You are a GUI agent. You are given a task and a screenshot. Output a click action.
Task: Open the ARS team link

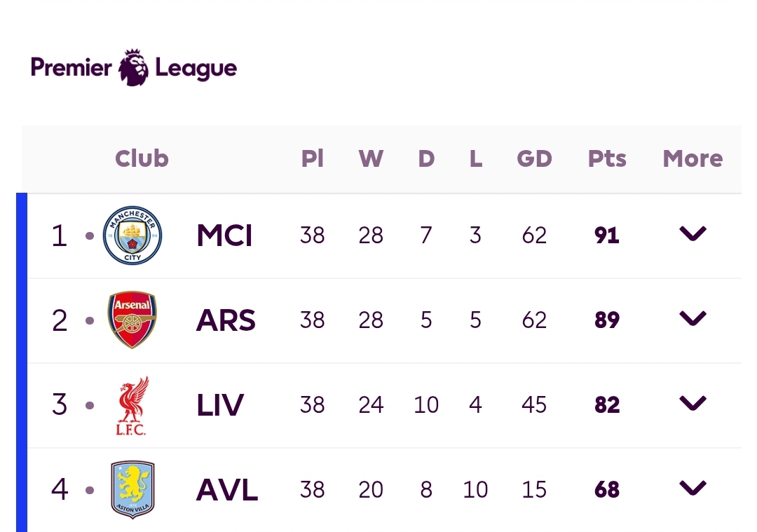click(x=226, y=320)
